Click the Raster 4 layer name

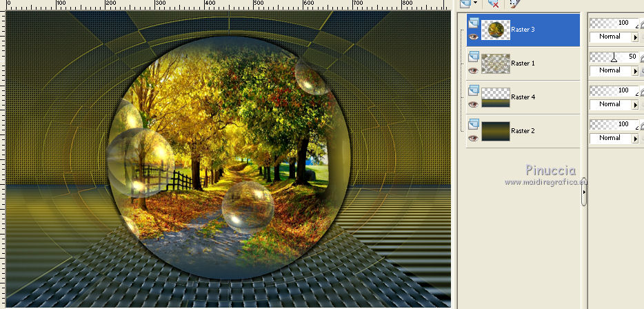pyautogui.click(x=523, y=97)
